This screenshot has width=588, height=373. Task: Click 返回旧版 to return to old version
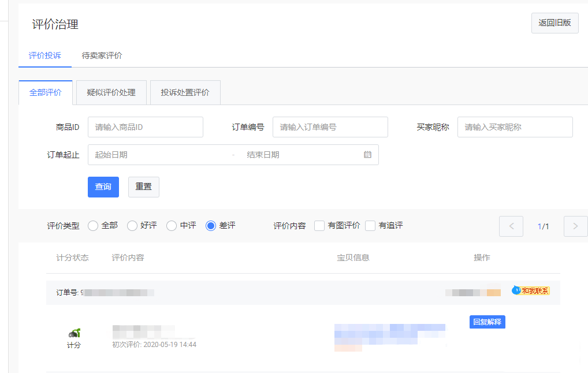click(x=554, y=23)
